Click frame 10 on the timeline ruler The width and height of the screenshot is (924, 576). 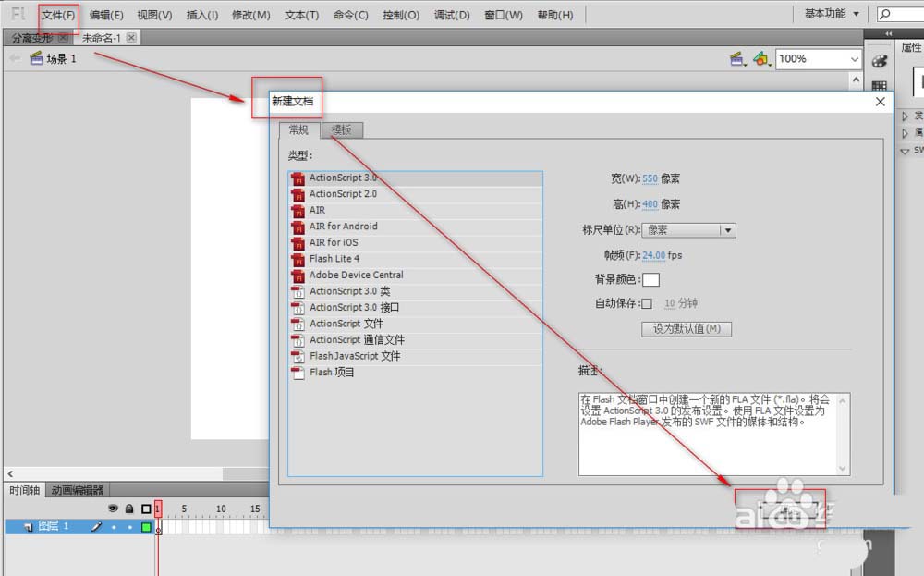[x=221, y=509]
